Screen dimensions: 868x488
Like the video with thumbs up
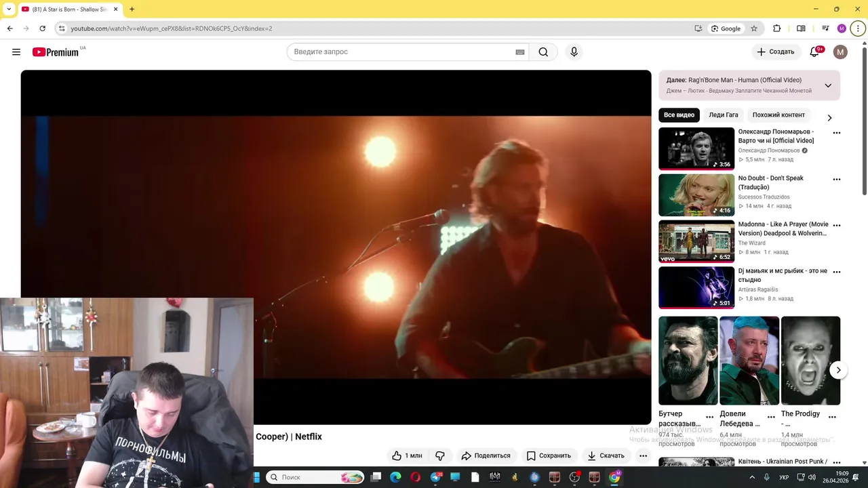point(407,455)
